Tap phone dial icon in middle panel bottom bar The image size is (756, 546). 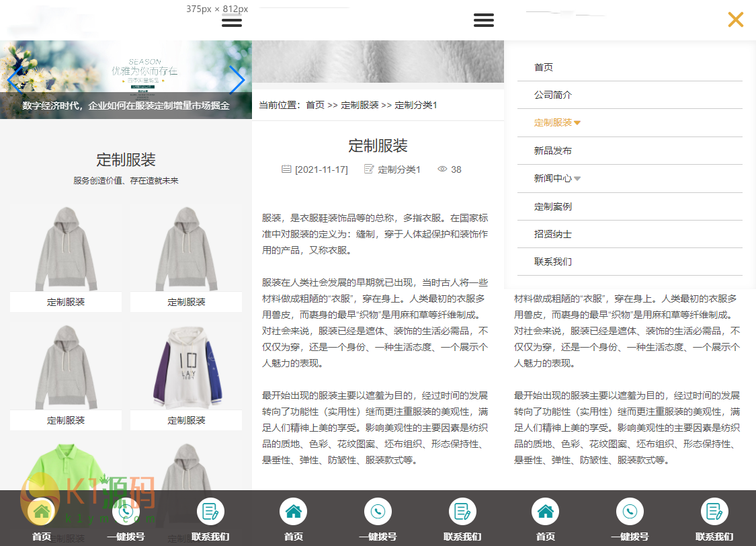(378, 511)
